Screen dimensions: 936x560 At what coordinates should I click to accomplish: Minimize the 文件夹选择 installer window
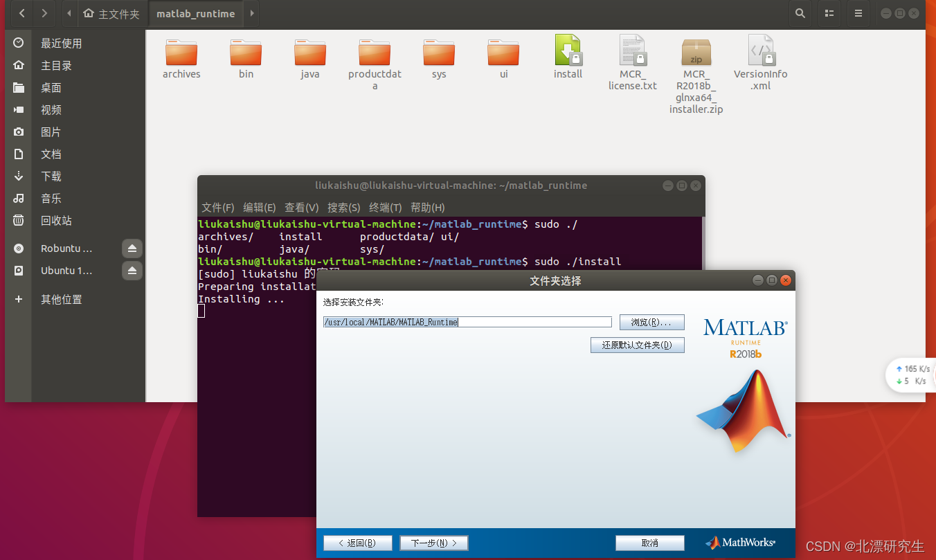pyautogui.click(x=758, y=280)
